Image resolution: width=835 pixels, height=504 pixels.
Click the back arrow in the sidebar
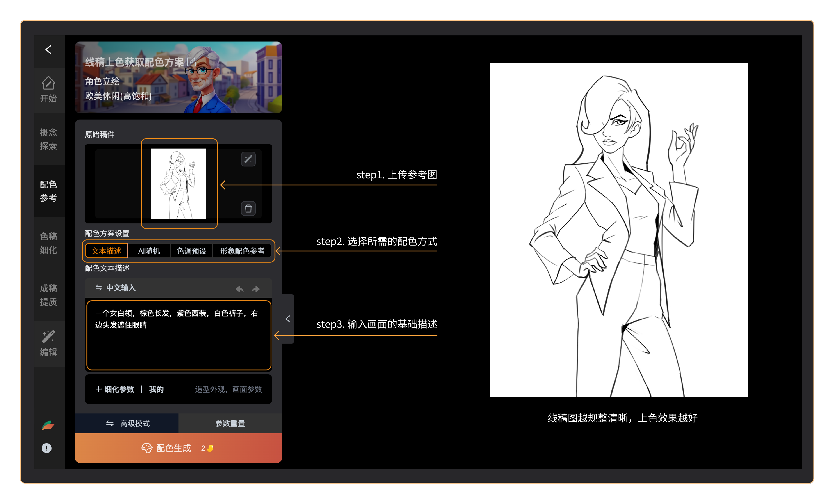pos(48,50)
